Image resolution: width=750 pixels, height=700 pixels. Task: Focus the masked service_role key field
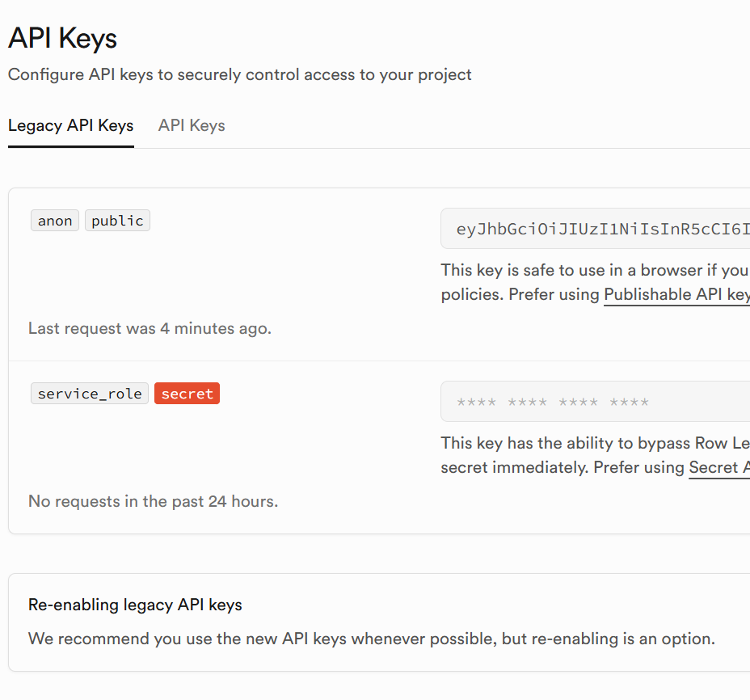(598, 402)
